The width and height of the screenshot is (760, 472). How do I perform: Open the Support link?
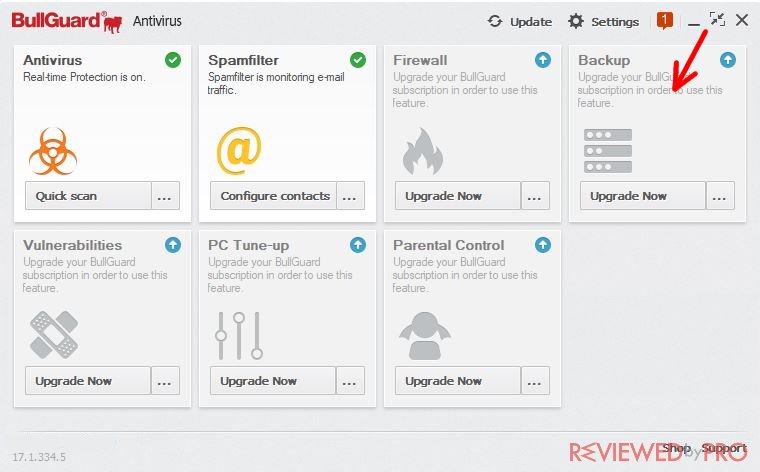[x=724, y=448]
